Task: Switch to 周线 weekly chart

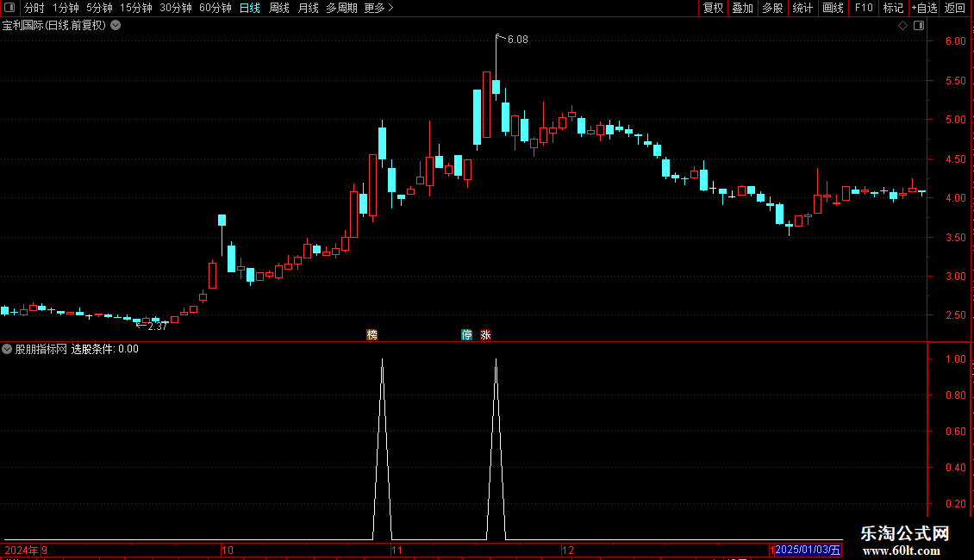Action: click(279, 8)
